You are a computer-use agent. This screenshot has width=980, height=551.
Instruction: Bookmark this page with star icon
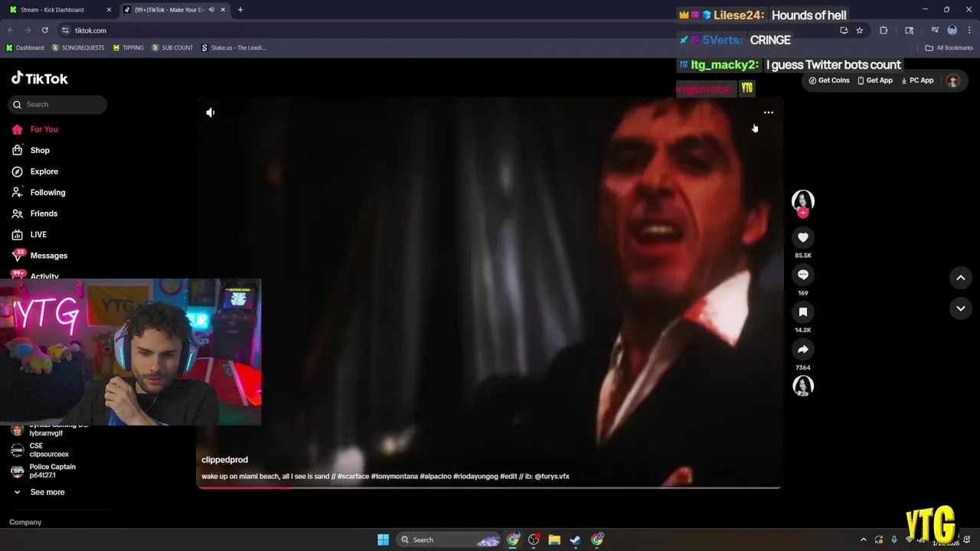coord(860,31)
